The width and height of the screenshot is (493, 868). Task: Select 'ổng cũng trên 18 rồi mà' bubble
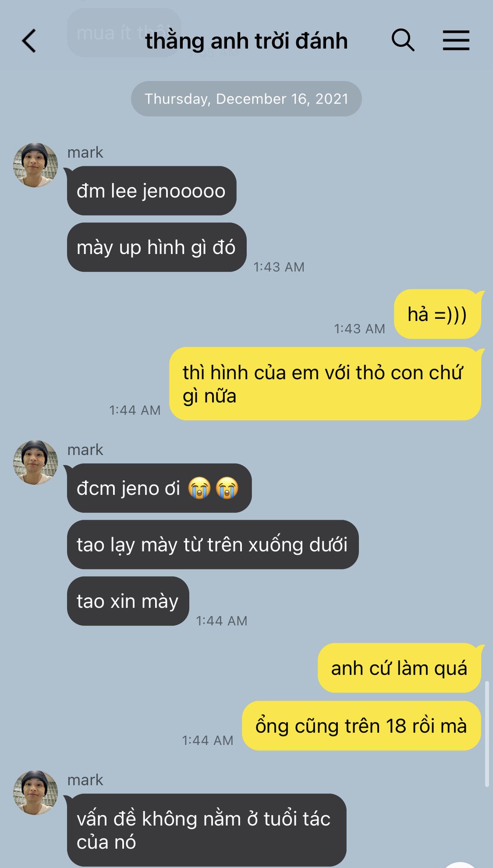coord(361,726)
